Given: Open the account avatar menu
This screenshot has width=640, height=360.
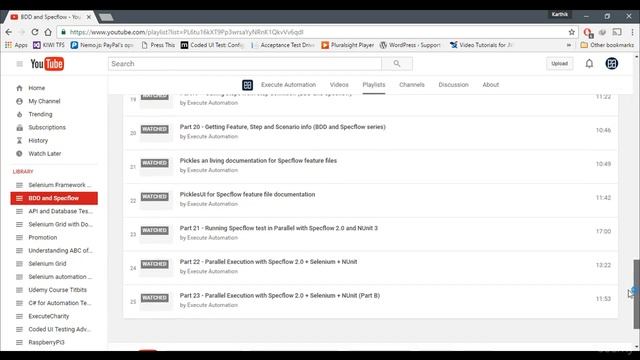Looking at the screenshot, I should [x=611, y=64].
